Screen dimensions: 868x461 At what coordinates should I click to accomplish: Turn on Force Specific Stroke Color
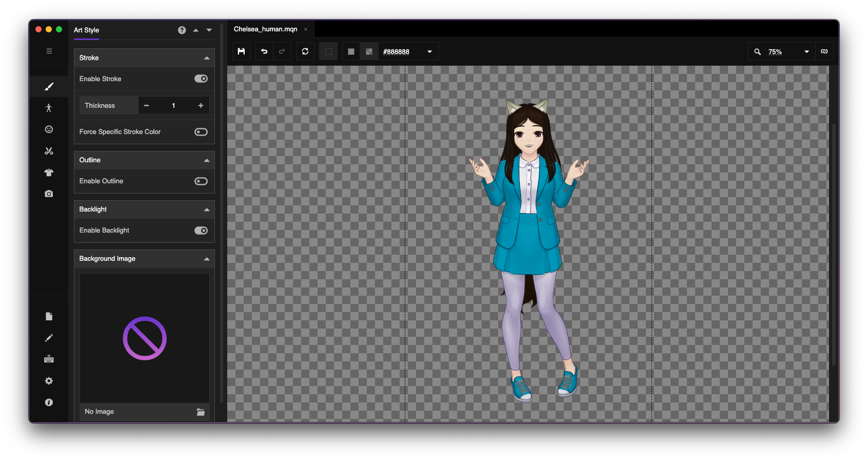[201, 132]
